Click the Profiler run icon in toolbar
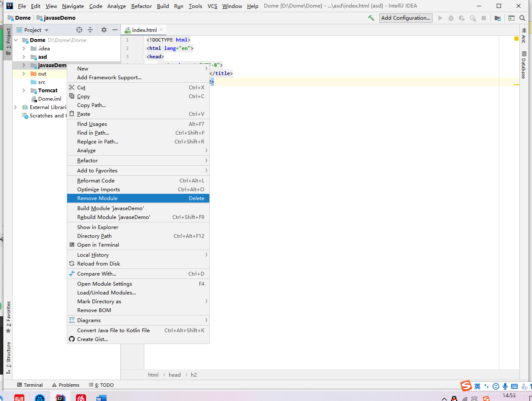 (x=473, y=18)
